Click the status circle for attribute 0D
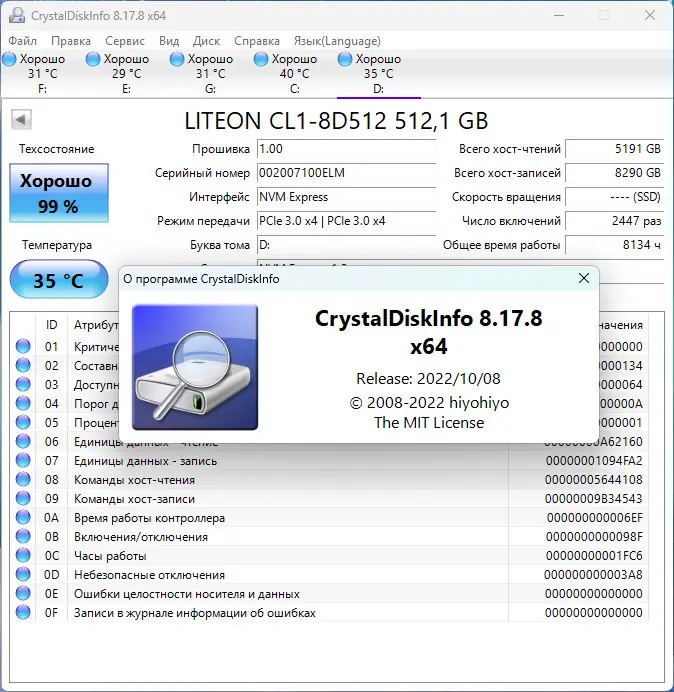Screen dimensions: 674x692 (23, 574)
